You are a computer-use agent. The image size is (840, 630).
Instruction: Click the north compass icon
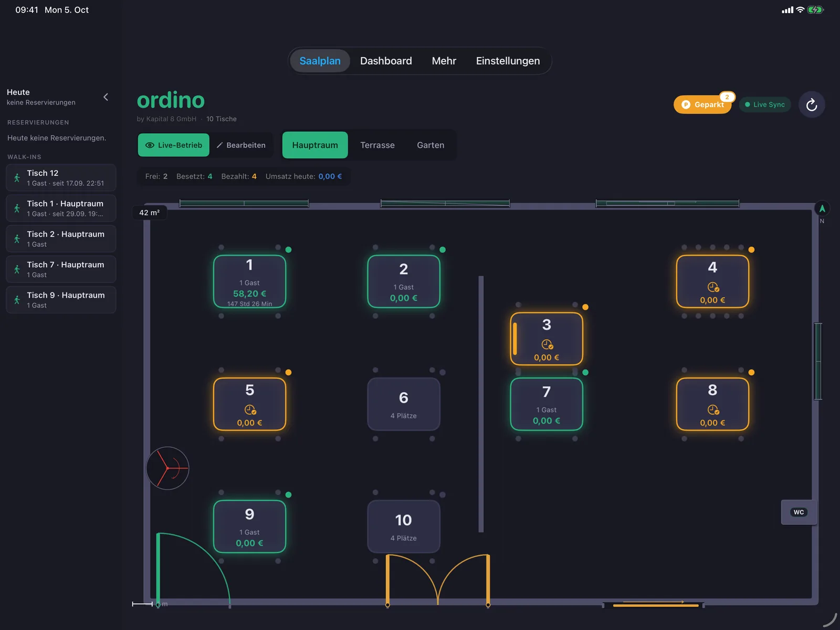coord(822,209)
